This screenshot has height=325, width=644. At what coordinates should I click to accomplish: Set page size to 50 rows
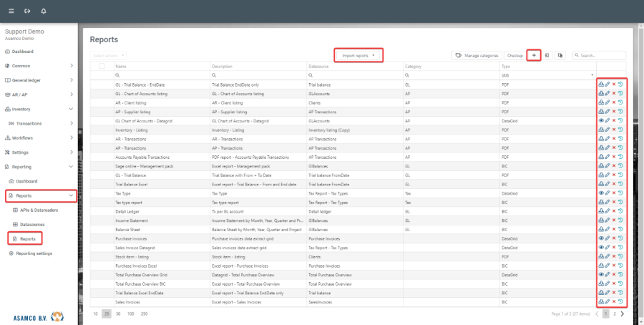click(118, 314)
